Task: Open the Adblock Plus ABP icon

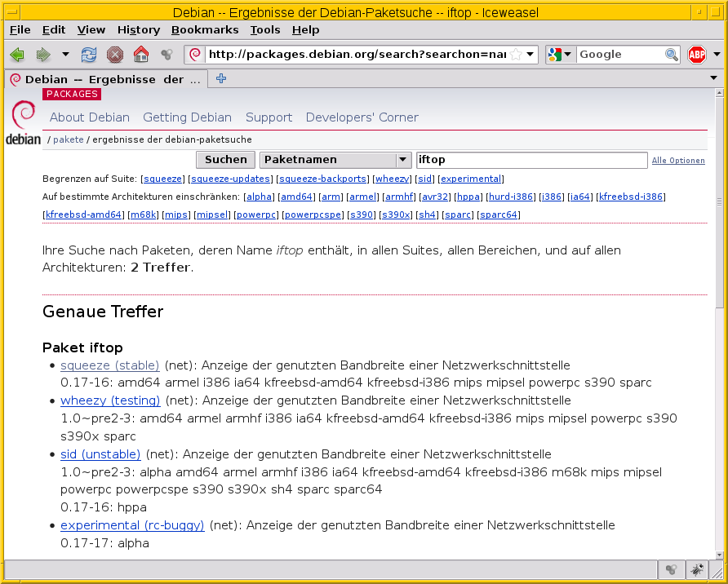Action: (695, 54)
